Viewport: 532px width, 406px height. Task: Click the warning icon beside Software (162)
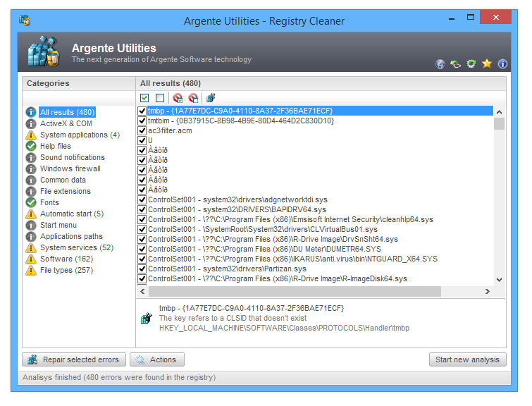pos(31,259)
